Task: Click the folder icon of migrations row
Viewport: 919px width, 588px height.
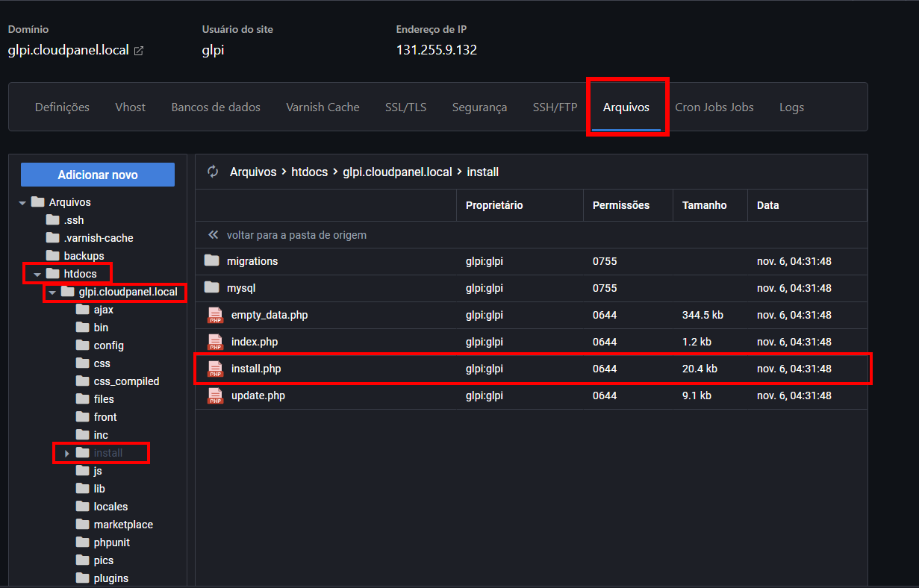Action: click(x=212, y=261)
